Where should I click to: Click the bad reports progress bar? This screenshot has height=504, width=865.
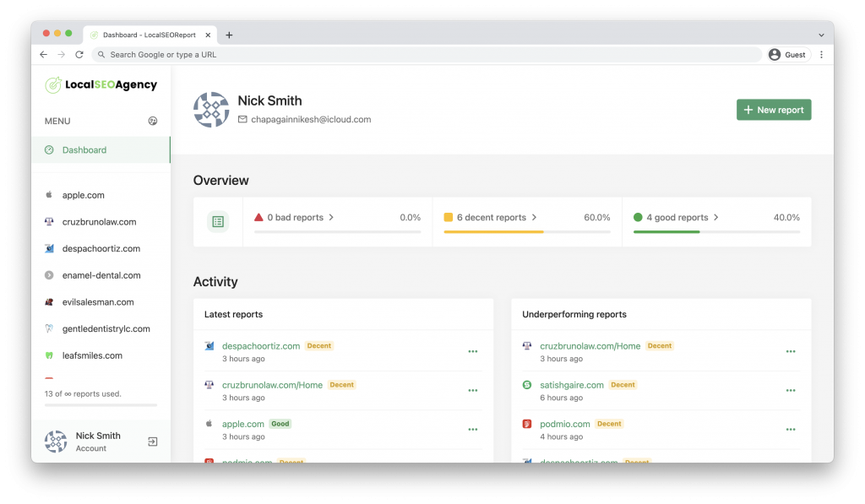coord(338,232)
